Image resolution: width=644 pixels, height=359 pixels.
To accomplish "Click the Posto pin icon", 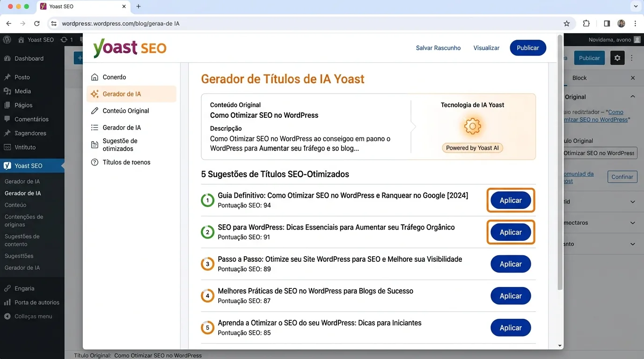I will tap(7, 77).
